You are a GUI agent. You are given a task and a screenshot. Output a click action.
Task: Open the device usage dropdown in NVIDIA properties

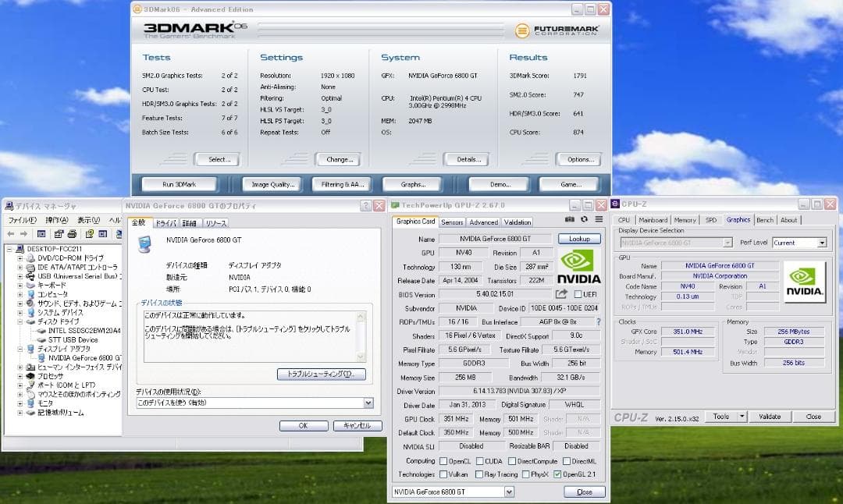tap(368, 403)
